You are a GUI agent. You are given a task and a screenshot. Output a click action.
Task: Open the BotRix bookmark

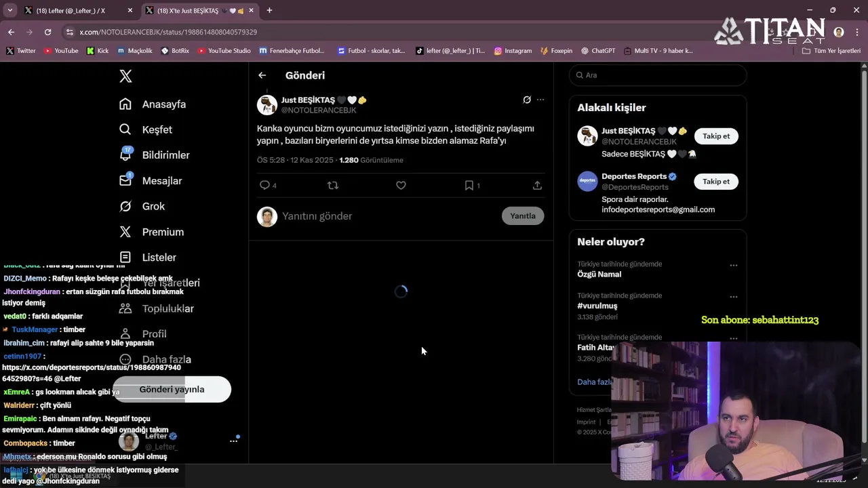pos(175,51)
